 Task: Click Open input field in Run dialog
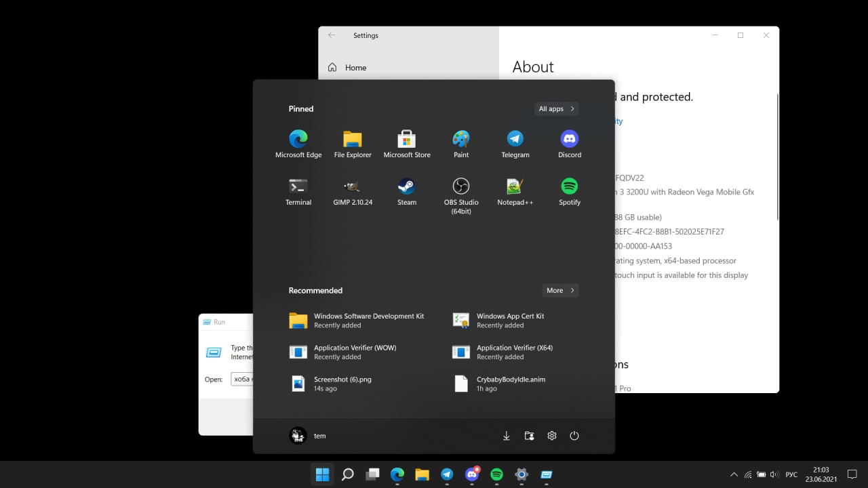[242, 380]
